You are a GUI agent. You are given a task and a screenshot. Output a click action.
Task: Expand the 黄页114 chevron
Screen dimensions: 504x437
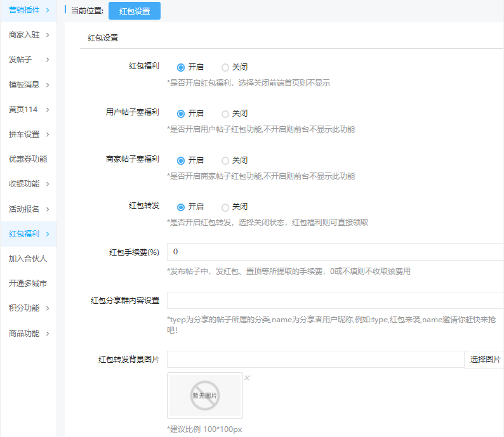coord(48,110)
